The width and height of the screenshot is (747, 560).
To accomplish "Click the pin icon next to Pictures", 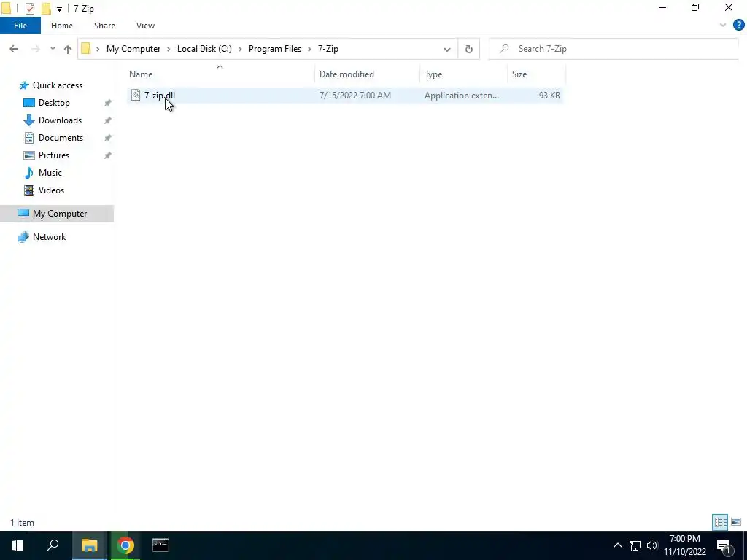I will pyautogui.click(x=108, y=155).
